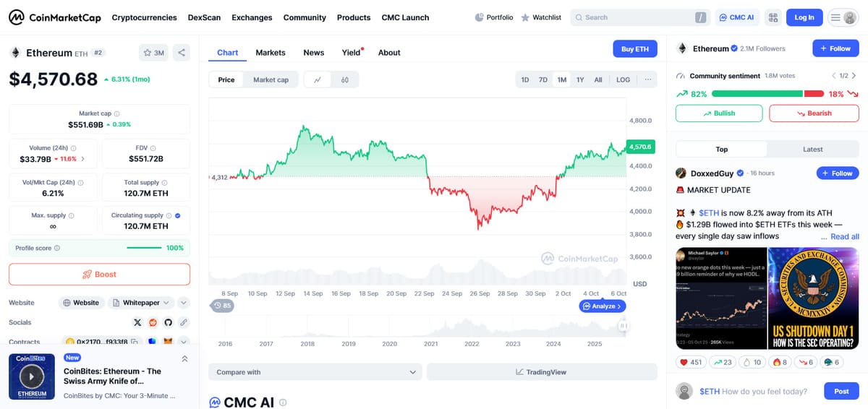Open Ethereum's GitHub repository icon
This screenshot has width=868, height=409.
coord(169,322)
